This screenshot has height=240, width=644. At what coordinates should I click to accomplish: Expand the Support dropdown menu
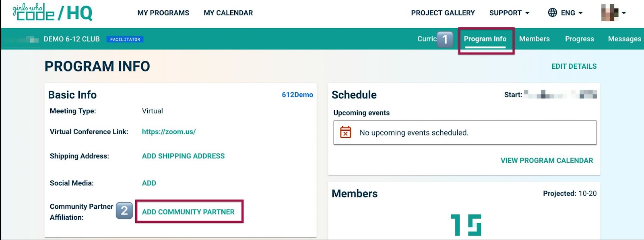point(509,13)
